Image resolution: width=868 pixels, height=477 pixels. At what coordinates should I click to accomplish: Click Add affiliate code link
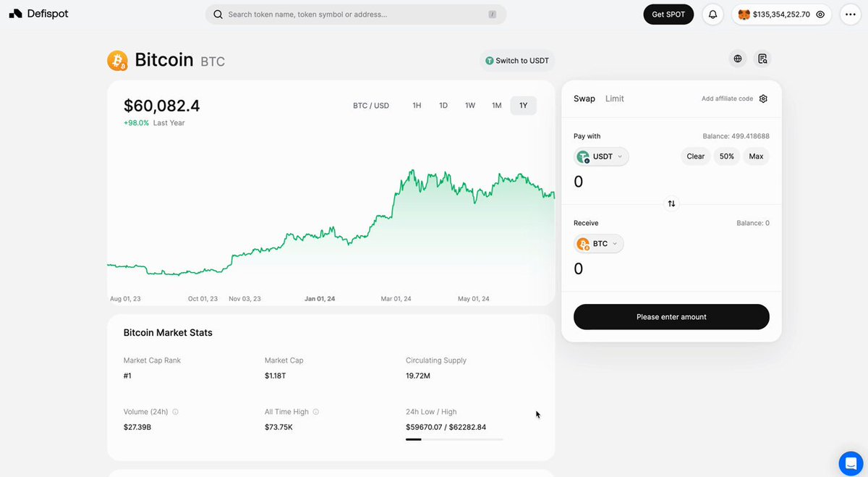coord(727,98)
